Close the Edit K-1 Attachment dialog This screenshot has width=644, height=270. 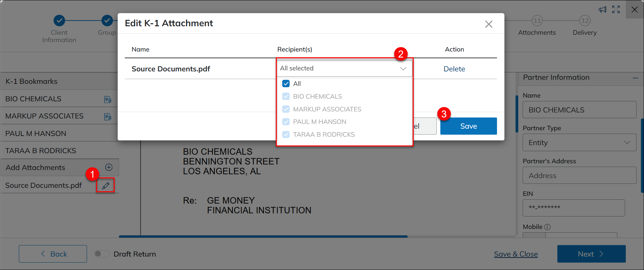[x=489, y=24]
